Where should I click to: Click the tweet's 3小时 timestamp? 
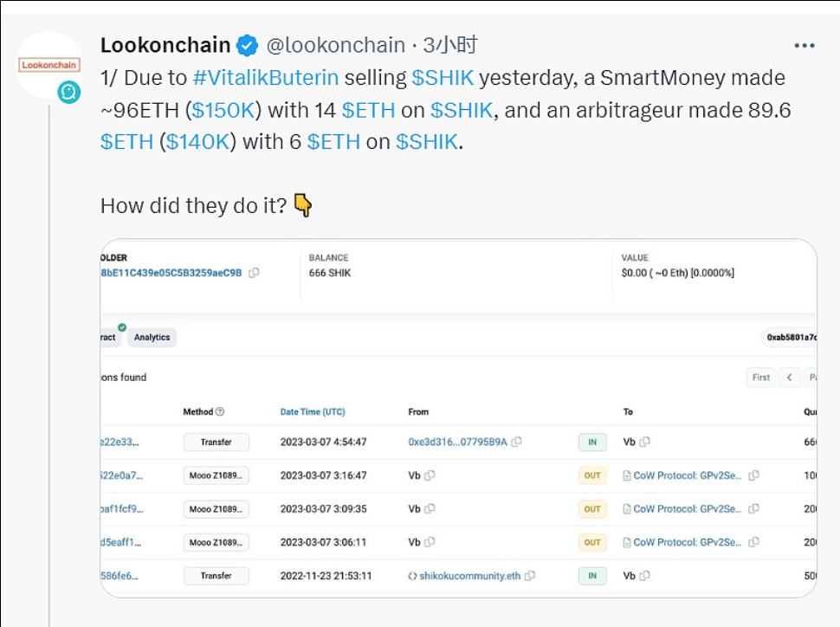tap(450, 45)
